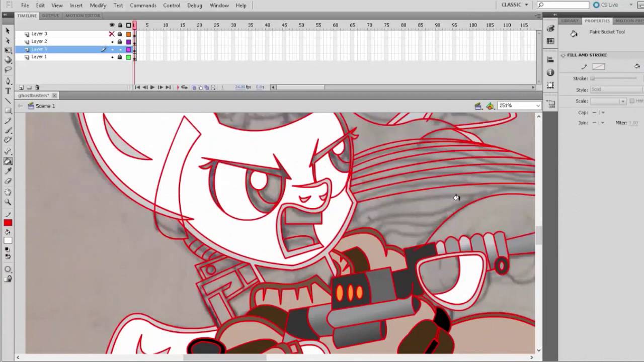
Task: Select the Subselection tool
Action: [8, 40]
